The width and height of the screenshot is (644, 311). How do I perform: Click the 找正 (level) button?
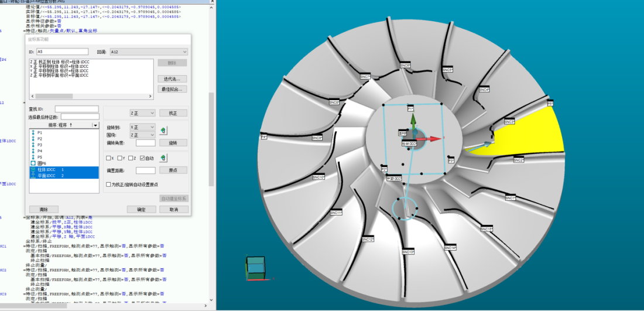point(173,112)
